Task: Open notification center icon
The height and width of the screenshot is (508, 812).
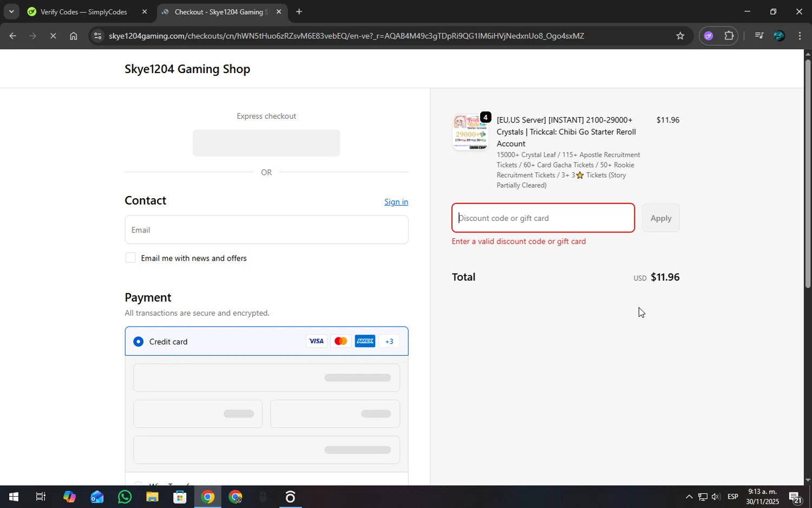Action: click(x=795, y=497)
